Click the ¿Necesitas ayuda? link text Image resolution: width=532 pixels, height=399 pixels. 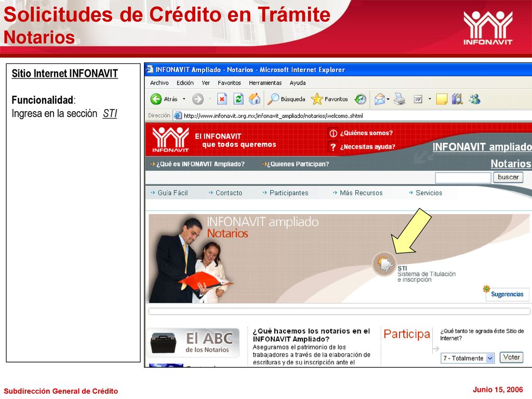point(367,147)
